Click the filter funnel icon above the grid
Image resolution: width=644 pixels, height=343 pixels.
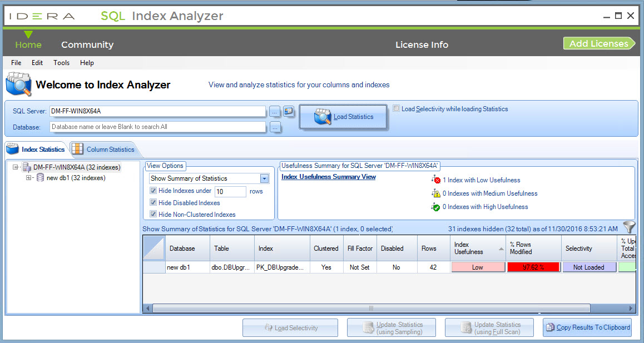(x=628, y=227)
